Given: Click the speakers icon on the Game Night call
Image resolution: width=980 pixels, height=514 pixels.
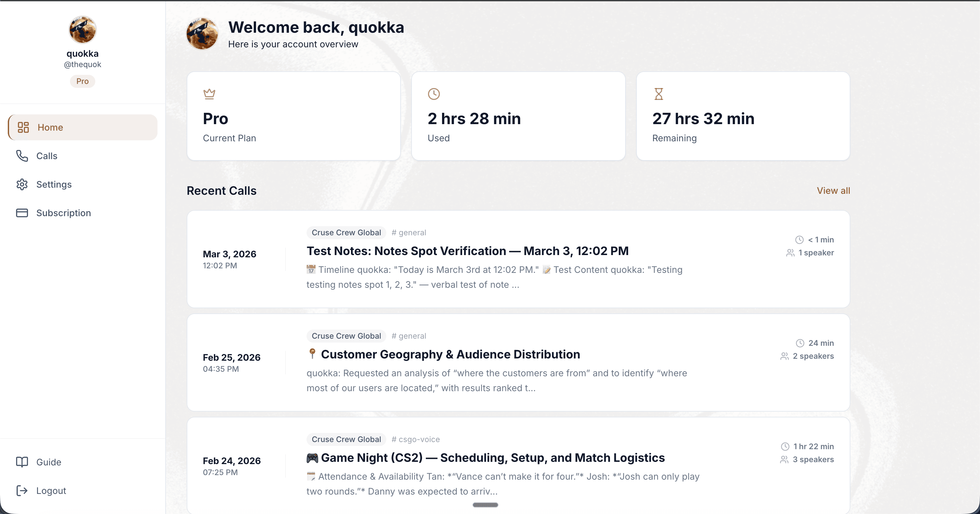Looking at the screenshot, I should [784, 459].
